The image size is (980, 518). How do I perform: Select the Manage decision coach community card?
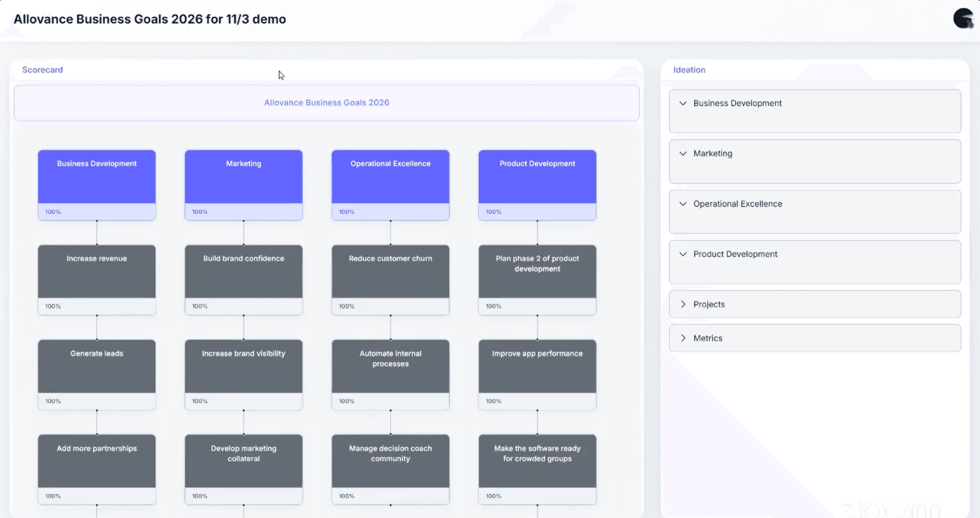390,461
